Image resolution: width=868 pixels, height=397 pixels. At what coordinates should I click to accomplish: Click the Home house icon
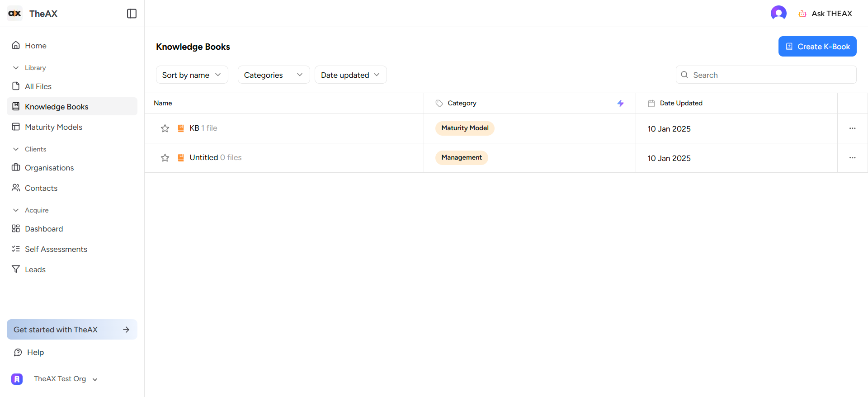(x=16, y=45)
